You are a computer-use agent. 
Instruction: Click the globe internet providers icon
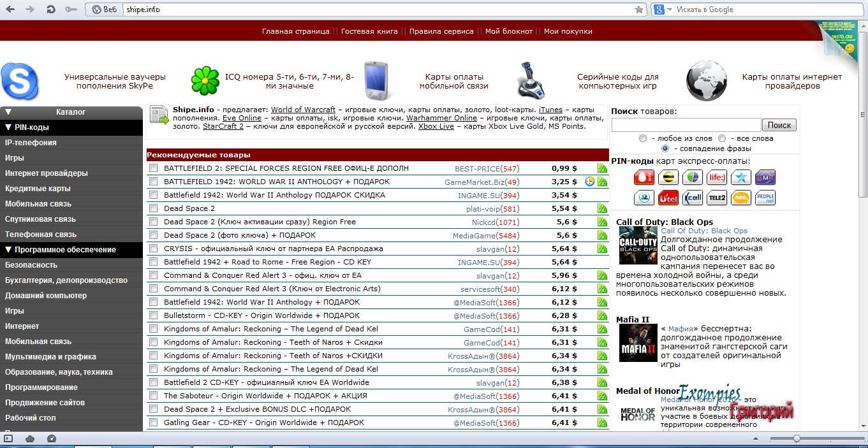(x=707, y=80)
